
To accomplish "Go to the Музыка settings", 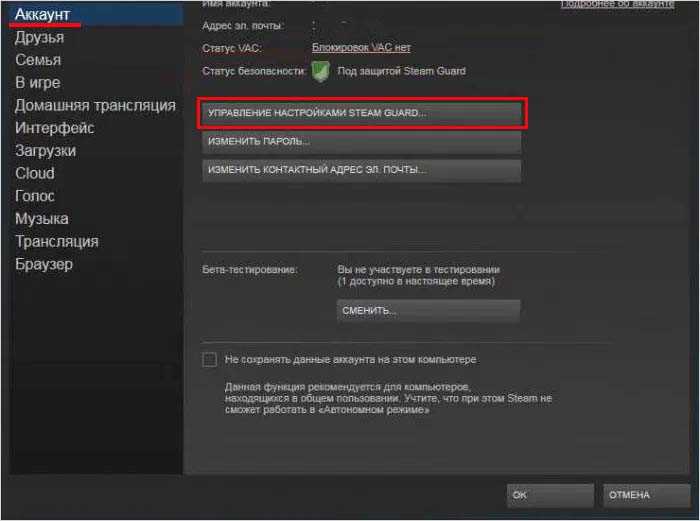I will click(x=42, y=219).
